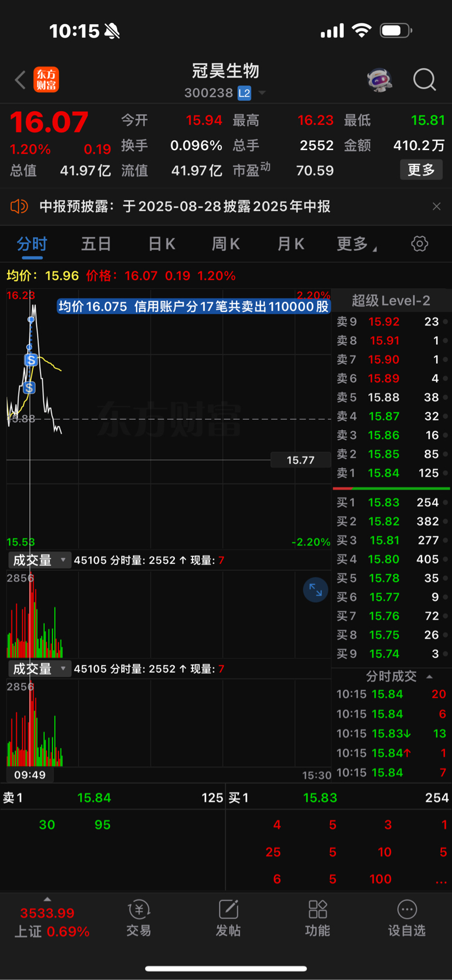Tap the 09:49 time marker label
This screenshot has height=980, width=452.
point(30,775)
